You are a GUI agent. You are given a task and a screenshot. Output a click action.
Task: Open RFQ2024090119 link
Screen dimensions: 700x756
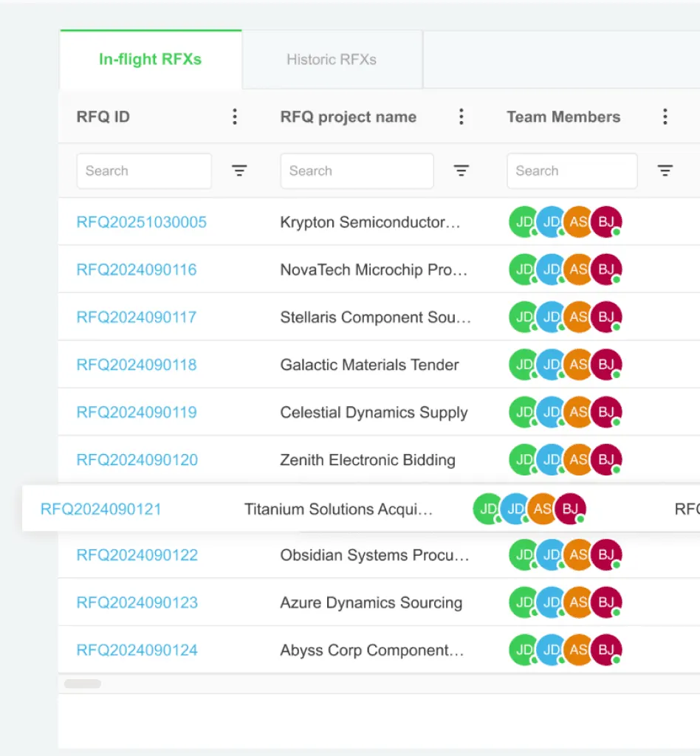[x=137, y=412]
